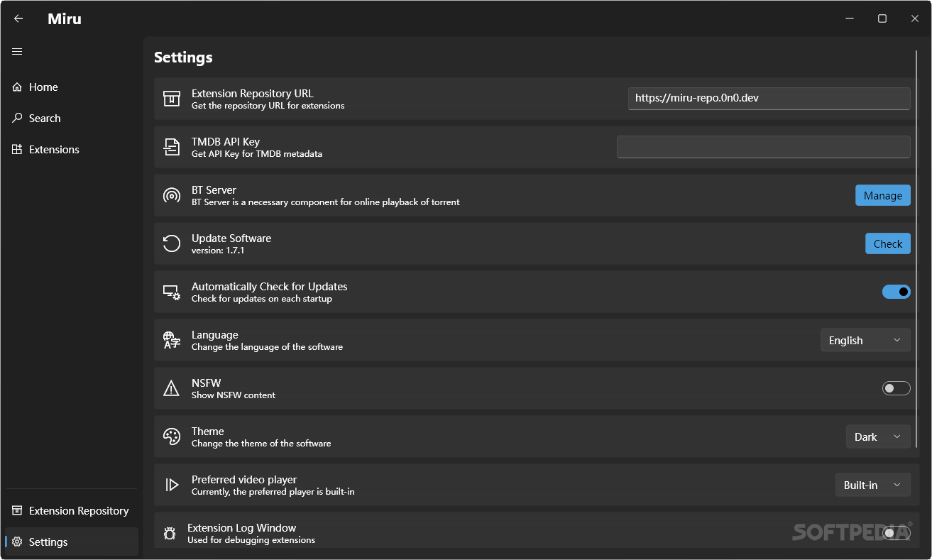932x560 pixels.
Task: Toggle the Extension Log Window switch
Action: 896,533
